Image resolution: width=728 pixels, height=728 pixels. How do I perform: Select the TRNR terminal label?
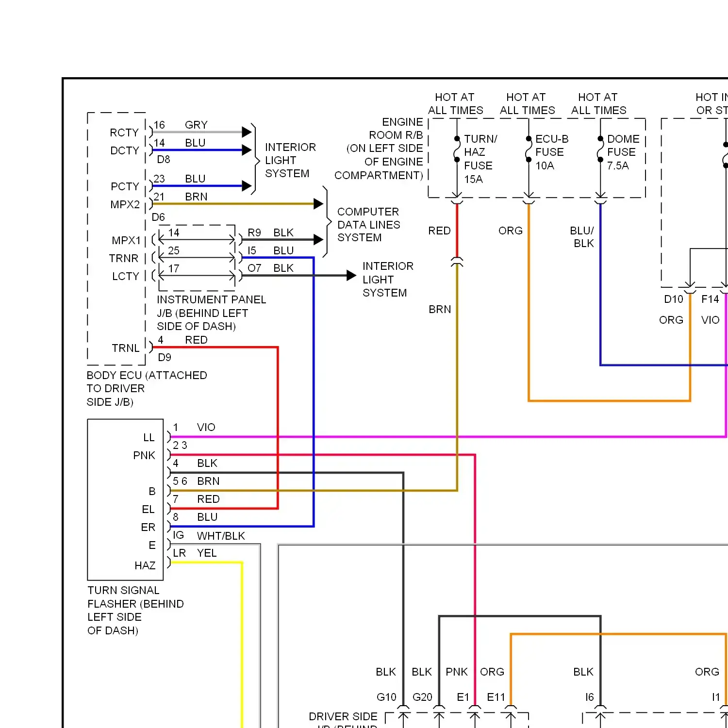pos(124,258)
